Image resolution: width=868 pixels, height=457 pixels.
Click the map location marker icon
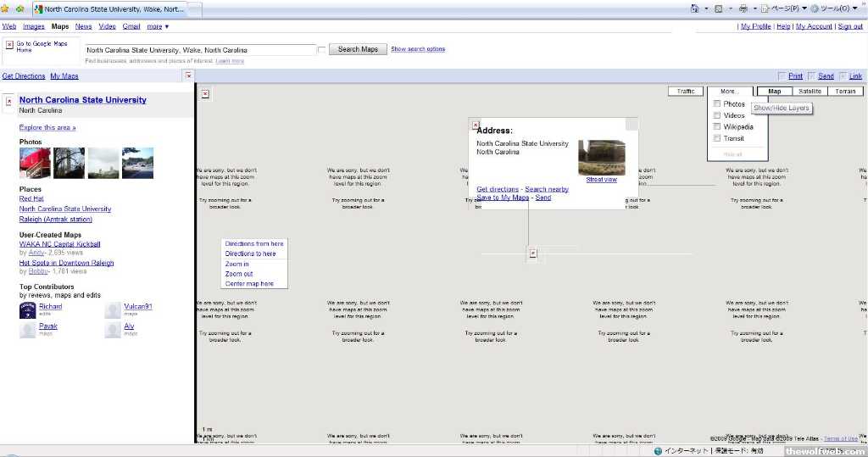click(532, 253)
